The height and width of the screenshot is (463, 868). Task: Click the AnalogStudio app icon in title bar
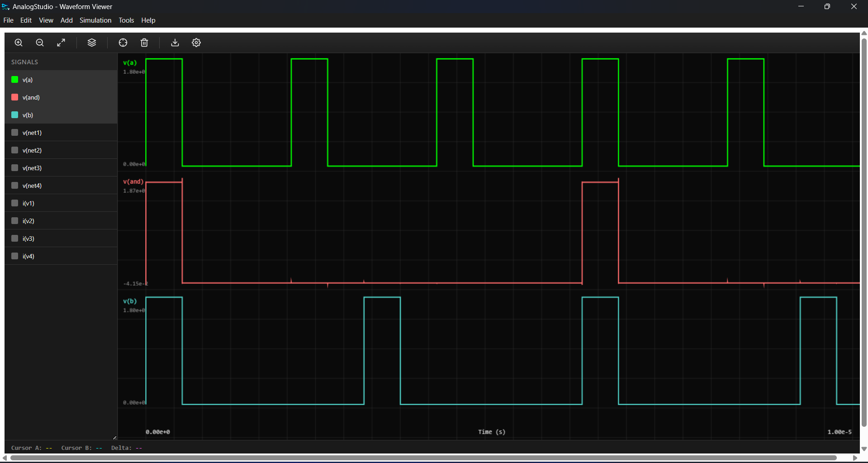pyautogui.click(x=6, y=7)
